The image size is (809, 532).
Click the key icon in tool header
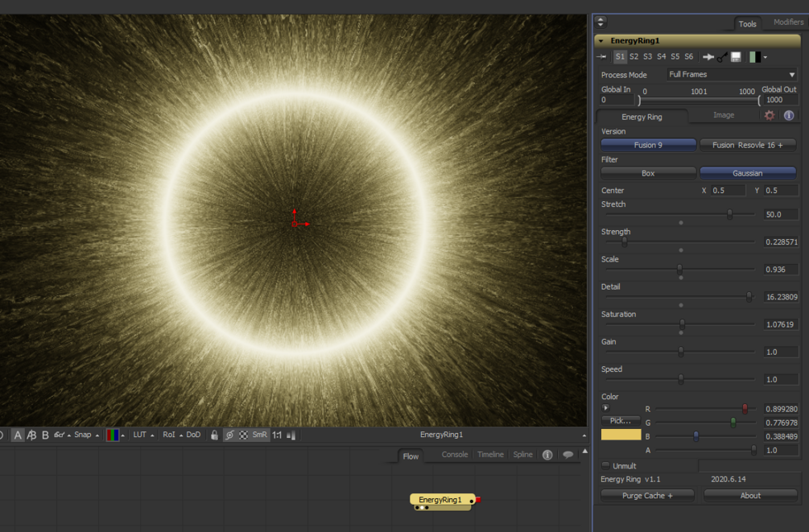click(x=722, y=57)
